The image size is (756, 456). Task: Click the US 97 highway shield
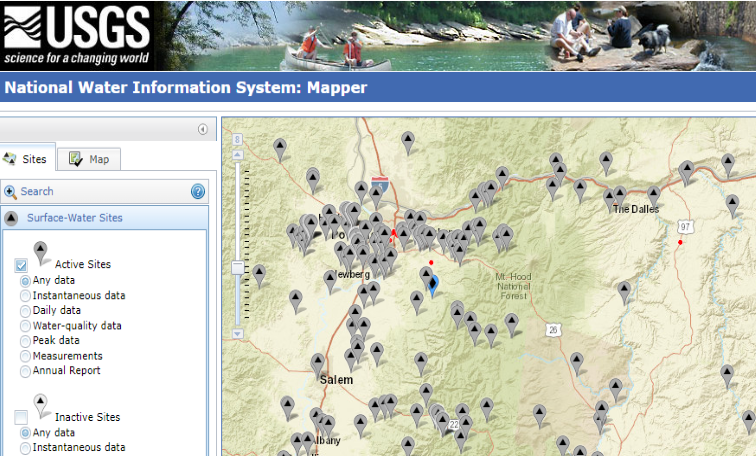685,227
